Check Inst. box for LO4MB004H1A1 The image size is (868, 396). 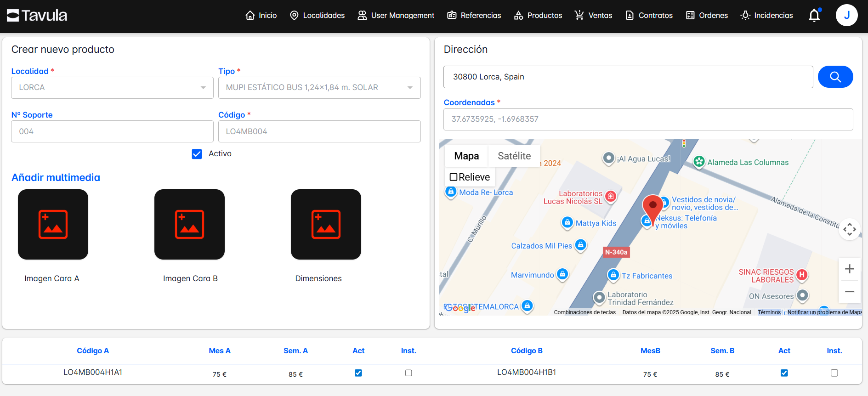(408, 373)
